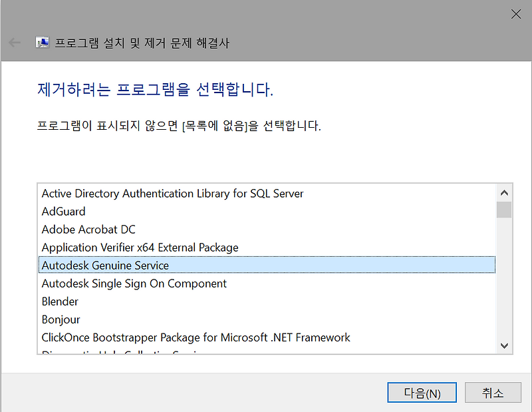Select Blender in the program list

coord(267,302)
